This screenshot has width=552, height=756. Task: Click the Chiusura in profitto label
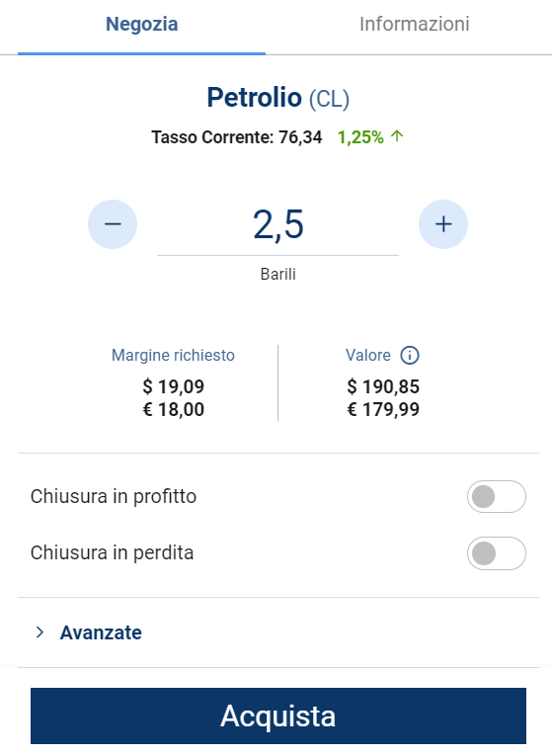click(114, 497)
